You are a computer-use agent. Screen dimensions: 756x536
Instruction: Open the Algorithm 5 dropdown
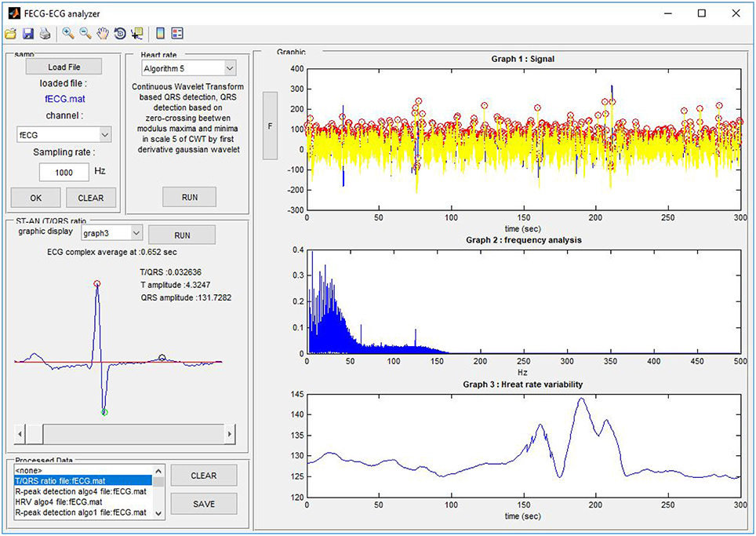pyautogui.click(x=188, y=68)
